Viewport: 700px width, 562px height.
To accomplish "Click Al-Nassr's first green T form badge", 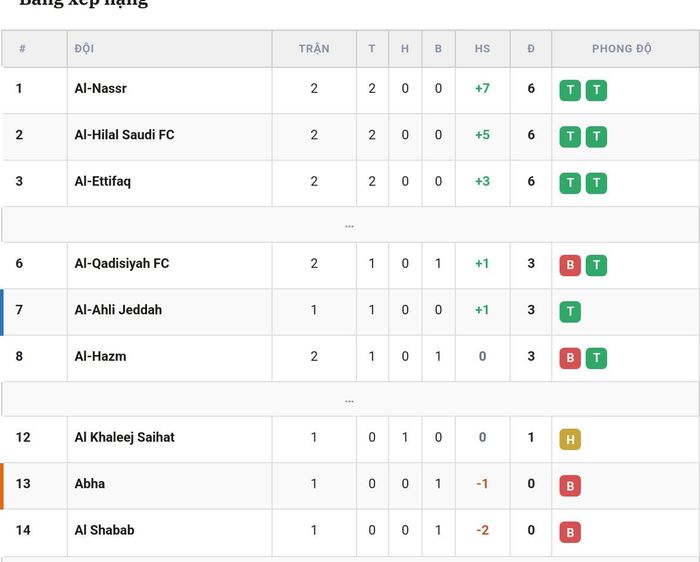I will (x=570, y=90).
